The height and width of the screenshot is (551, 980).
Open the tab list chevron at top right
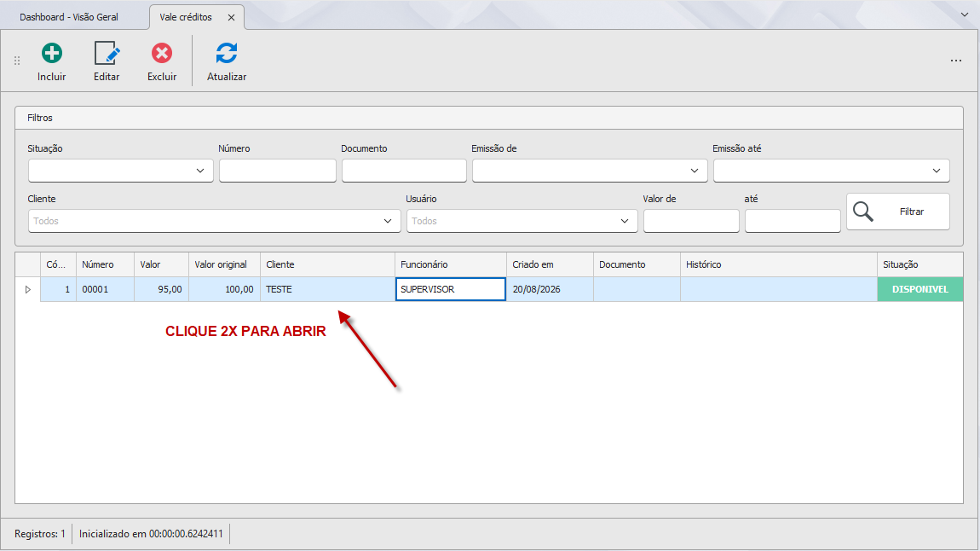click(965, 14)
